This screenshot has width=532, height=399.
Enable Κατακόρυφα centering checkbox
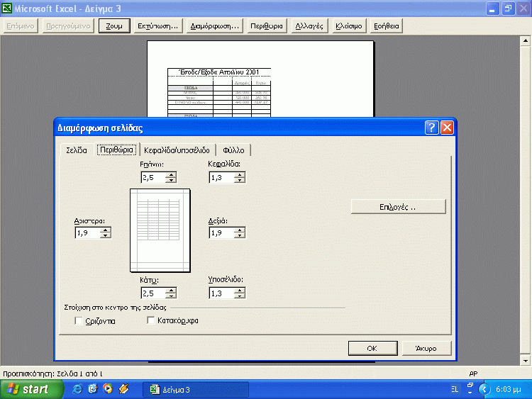pyautogui.click(x=150, y=320)
